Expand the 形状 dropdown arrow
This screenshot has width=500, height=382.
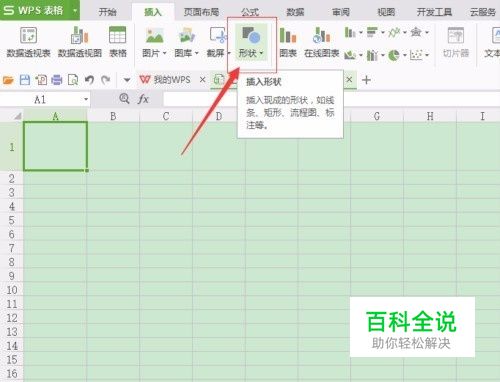tap(261, 53)
